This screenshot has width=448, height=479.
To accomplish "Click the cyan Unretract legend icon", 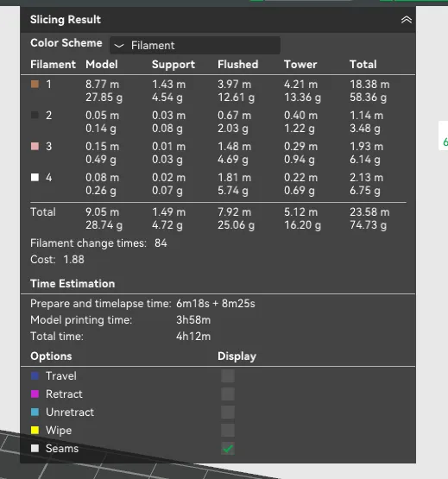I will point(35,412).
